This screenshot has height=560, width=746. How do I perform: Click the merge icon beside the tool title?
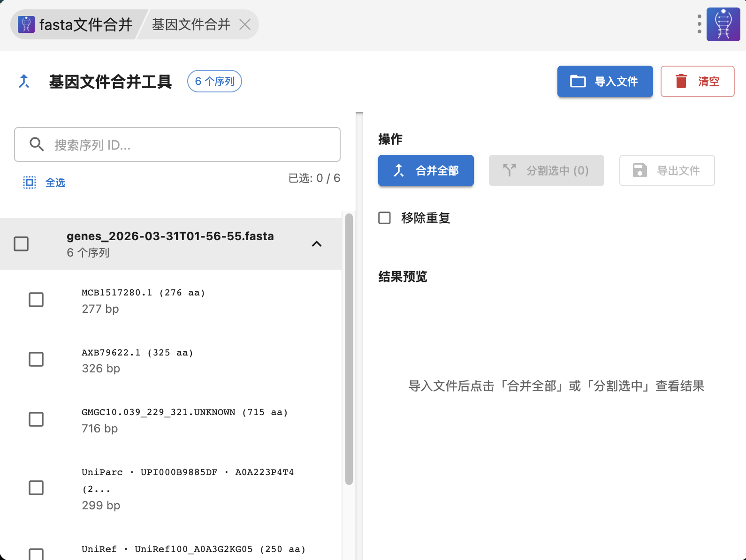(24, 82)
